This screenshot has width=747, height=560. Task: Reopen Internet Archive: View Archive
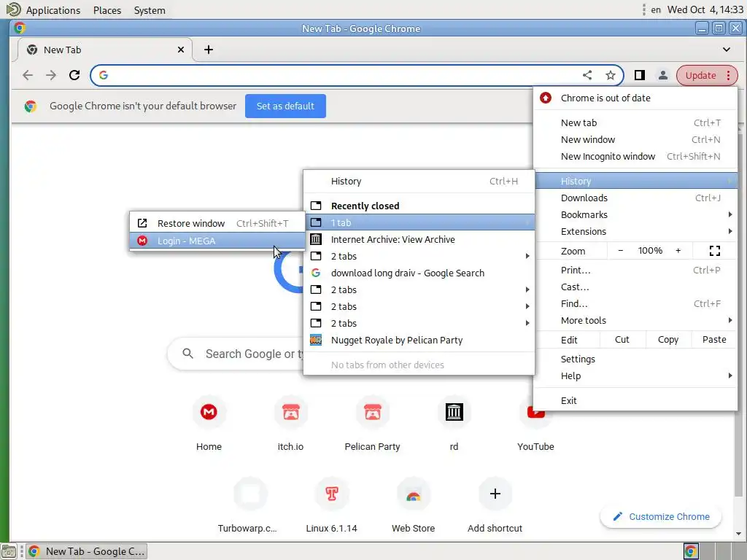click(419, 239)
